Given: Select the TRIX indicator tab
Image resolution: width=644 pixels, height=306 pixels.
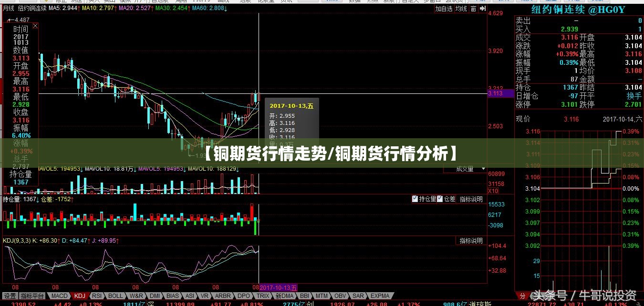Looking at the screenshot, I should pos(262,296).
